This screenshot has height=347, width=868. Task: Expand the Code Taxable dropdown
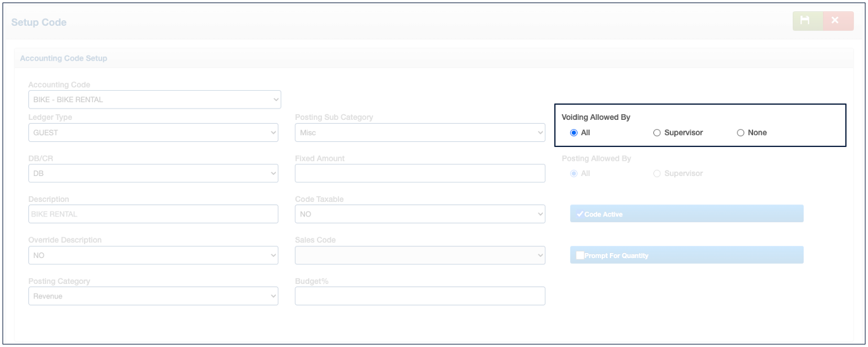pyautogui.click(x=419, y=214)
